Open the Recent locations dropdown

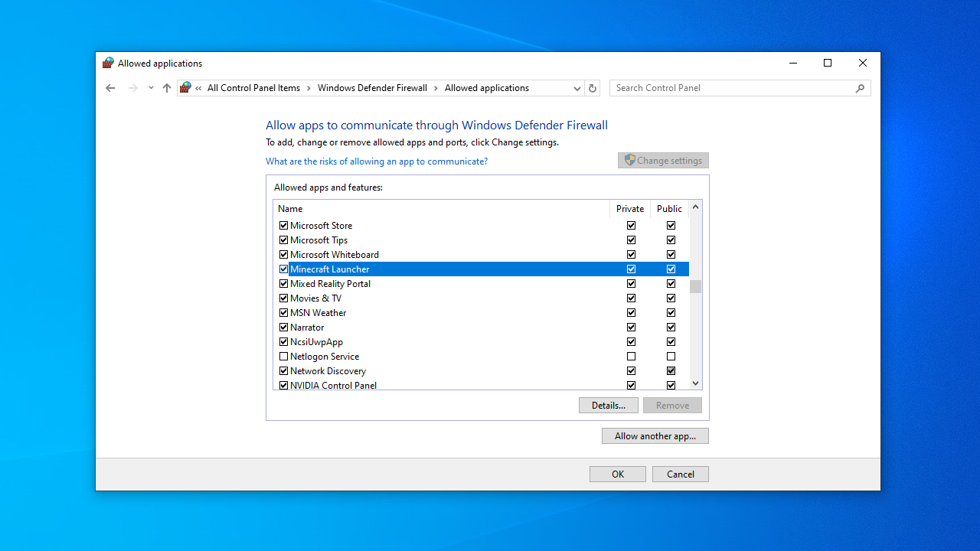151,88
